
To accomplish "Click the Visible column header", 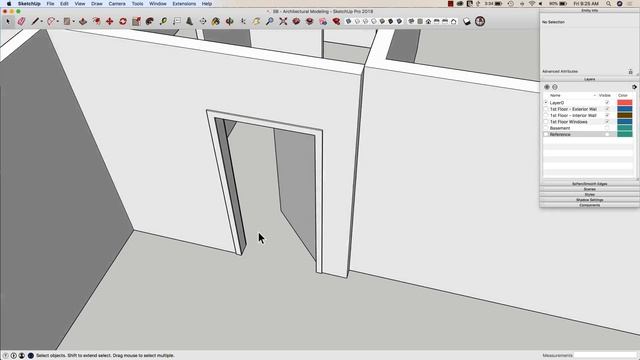I will coord(605,95).
